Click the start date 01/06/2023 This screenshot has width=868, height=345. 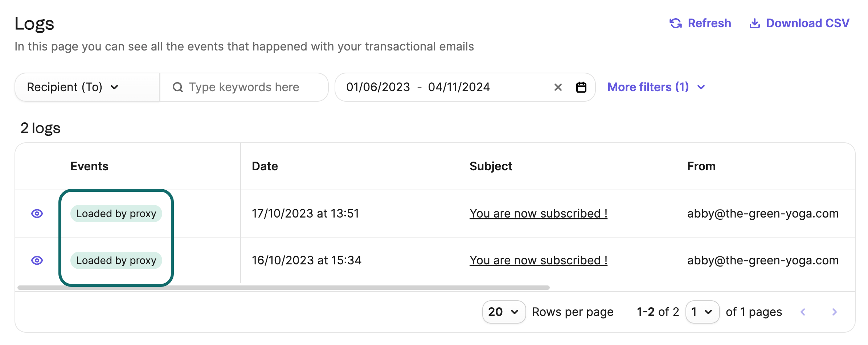(x=378, y=87)
